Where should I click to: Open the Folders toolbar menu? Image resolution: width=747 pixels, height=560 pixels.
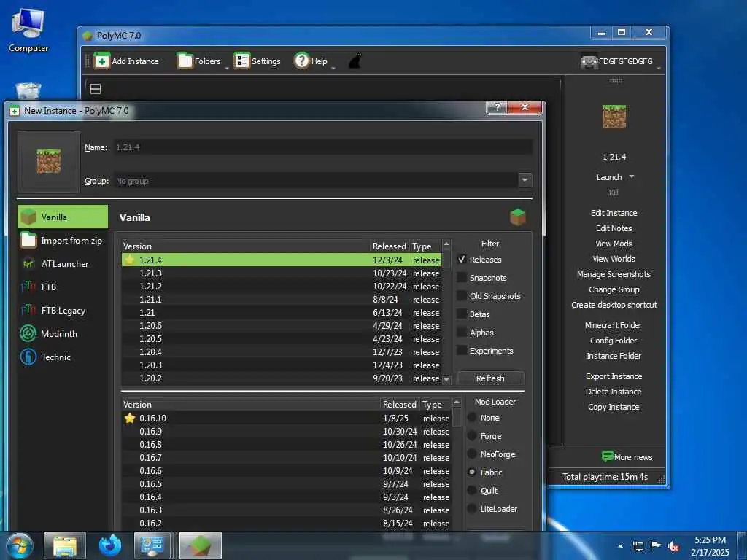click(199, 61)
